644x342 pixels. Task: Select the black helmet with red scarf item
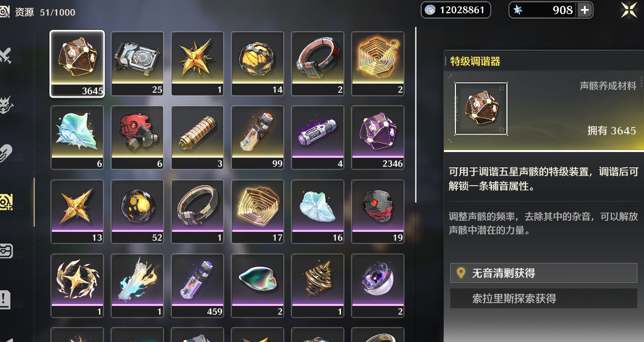378,212
